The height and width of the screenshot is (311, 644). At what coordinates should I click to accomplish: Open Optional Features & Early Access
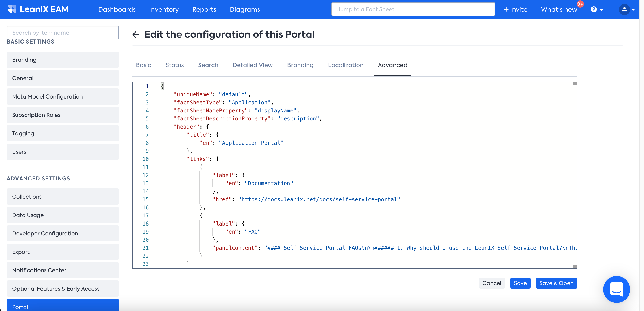63,289
